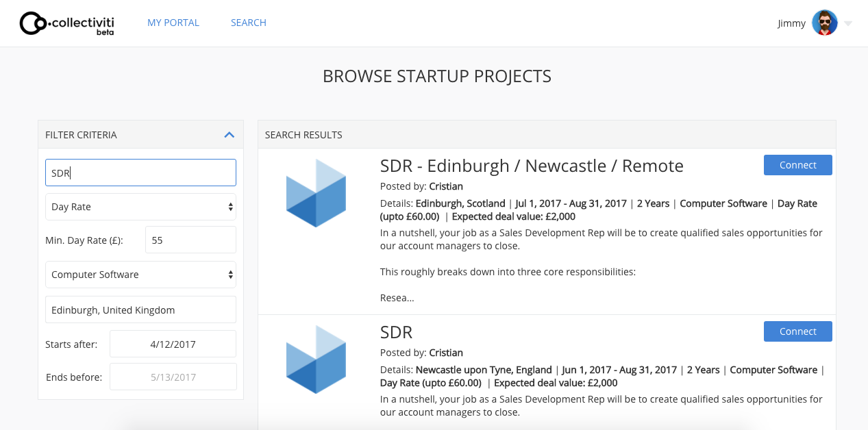Screen dimensions: 868x430
Task: Click the Search Results header label
Action: pyautogui.click(x=303, y=135)
